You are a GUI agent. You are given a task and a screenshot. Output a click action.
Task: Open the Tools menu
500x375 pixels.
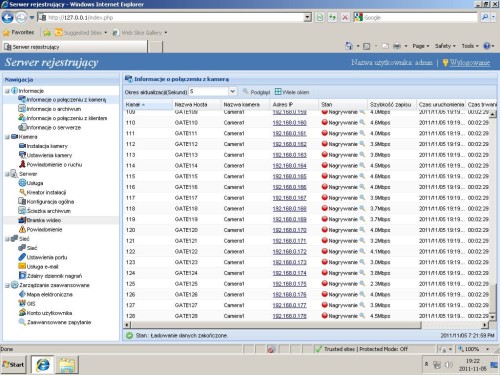pyautogui.click(x=470, y=46)
